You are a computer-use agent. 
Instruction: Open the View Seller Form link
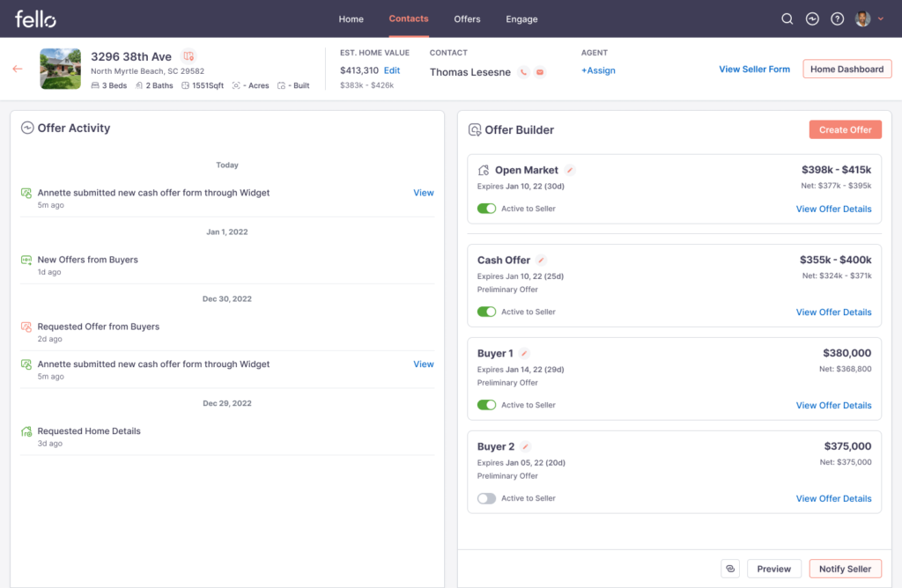pyautogui.click(x=754, y=69)
